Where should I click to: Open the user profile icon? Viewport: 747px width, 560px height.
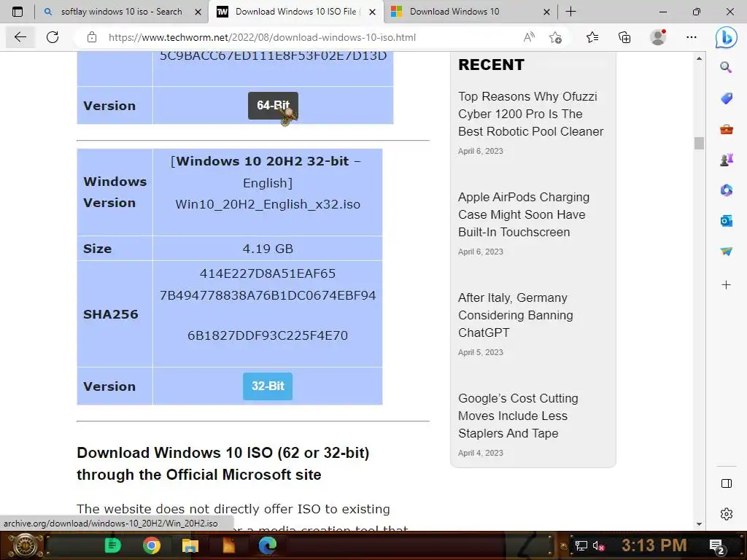658,37
